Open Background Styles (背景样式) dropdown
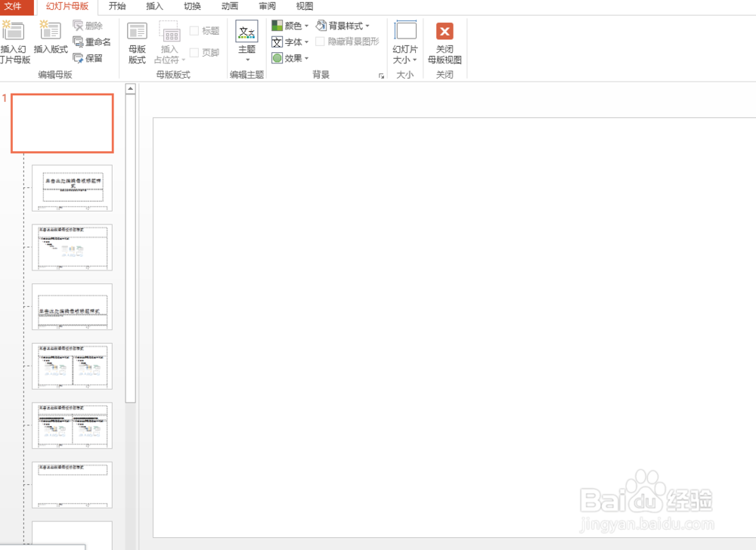This screenshot has width=756, height=550. tap(342, 26)
